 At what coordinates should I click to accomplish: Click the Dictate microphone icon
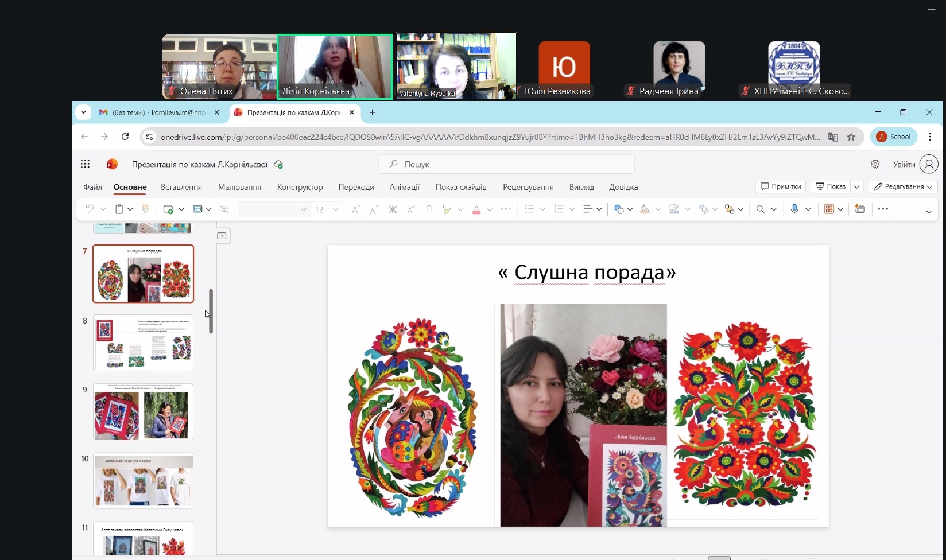click(794, 209)
